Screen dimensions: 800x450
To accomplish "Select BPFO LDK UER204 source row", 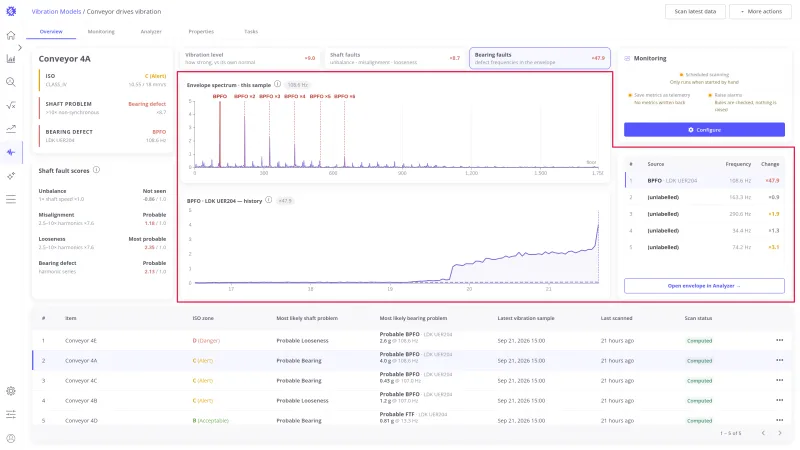I will click(x=704, y=180).
